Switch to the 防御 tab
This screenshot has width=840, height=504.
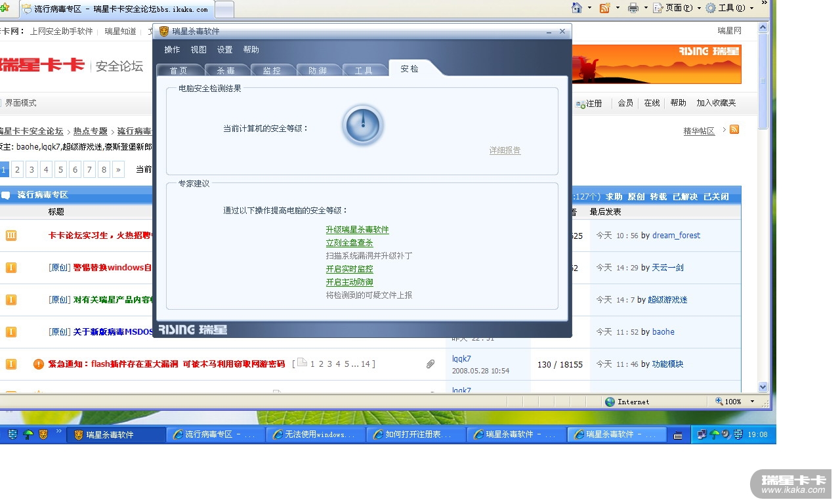(x=318, y=70)
